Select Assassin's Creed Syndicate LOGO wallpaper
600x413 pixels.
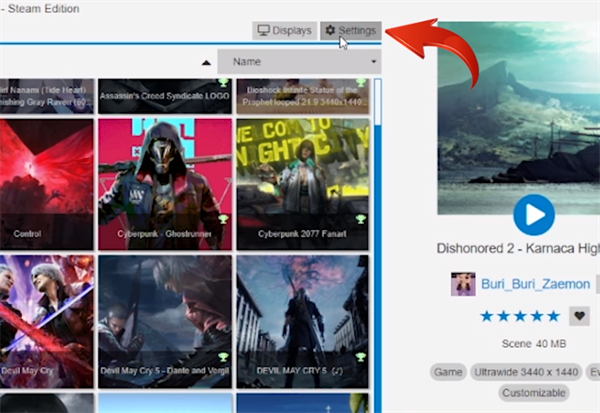165,96
